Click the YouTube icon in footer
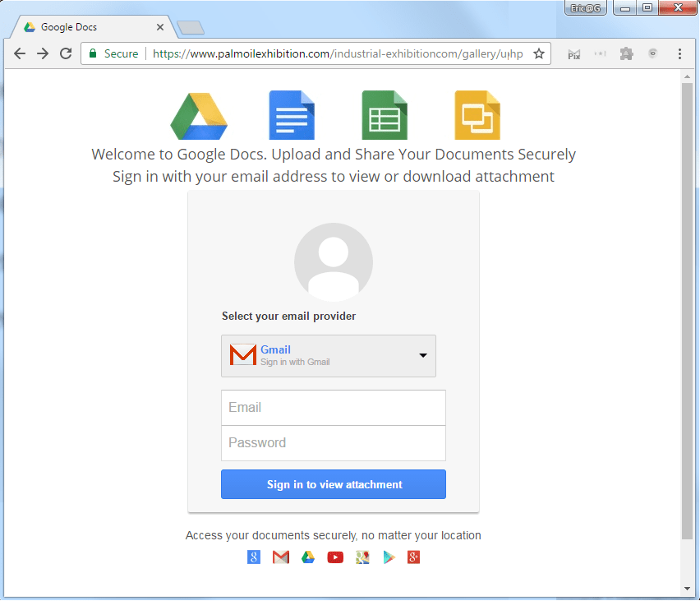The height and width of the screenshot is (601, 700). 335,557
